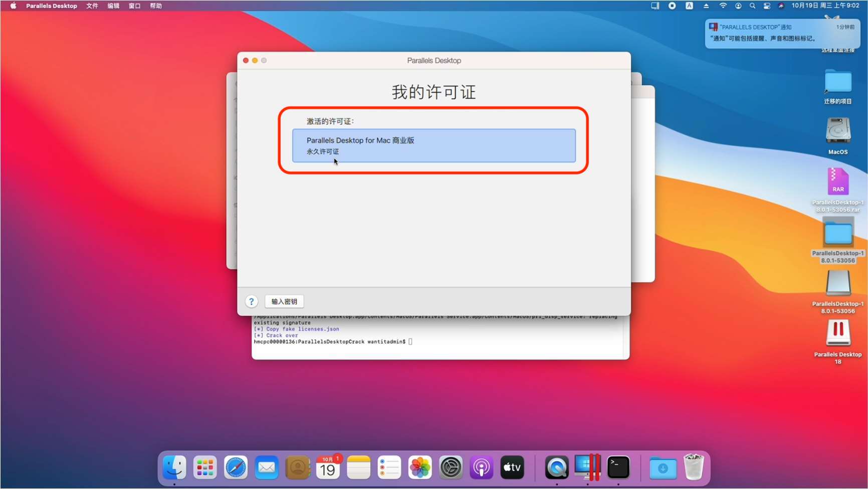Click the date and time in menu bar
This screenshot has width=868, height=489.
coord(825,6)
